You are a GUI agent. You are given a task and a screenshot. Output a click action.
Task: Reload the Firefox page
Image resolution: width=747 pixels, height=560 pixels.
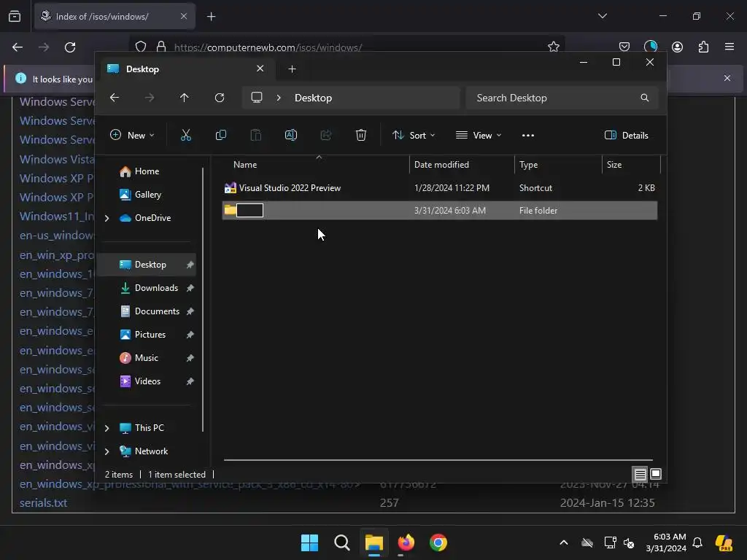pos(70,47)
